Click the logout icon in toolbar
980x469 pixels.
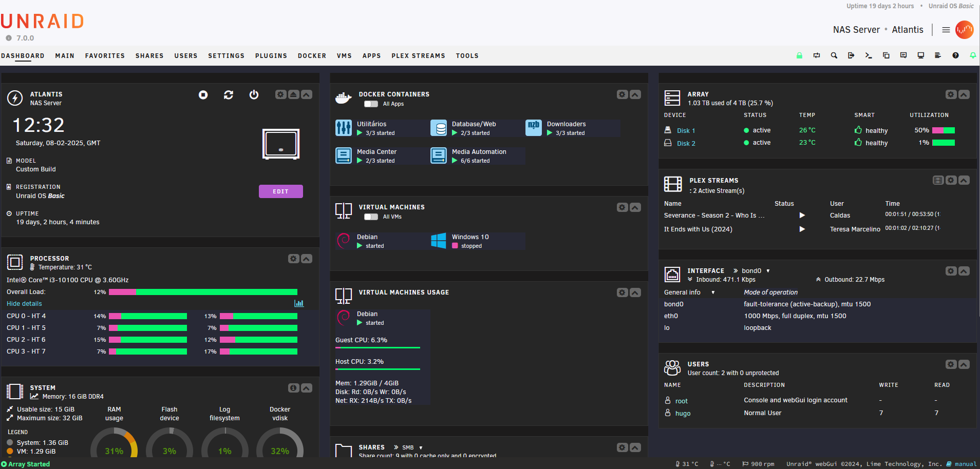pyautogui.click(x=851, y=55)
